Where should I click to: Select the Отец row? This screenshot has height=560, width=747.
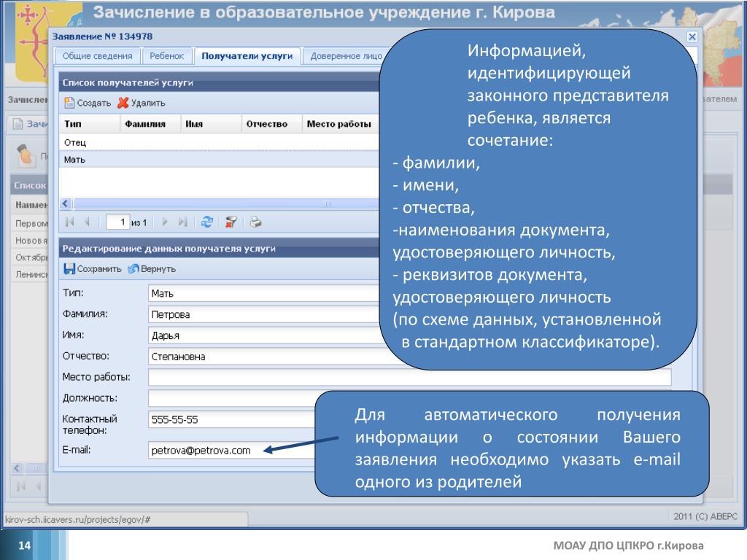coord(219,142)
